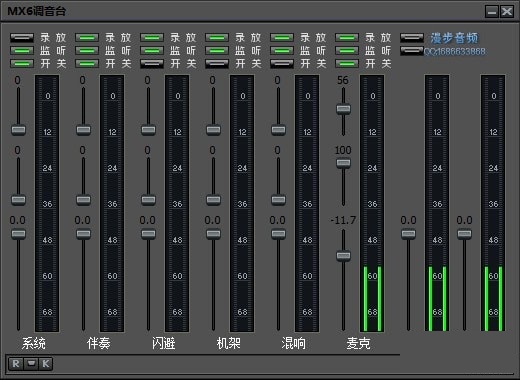Close the MX6调音台 window
This screenshot has height=380, width=520.
coord(507,12)
